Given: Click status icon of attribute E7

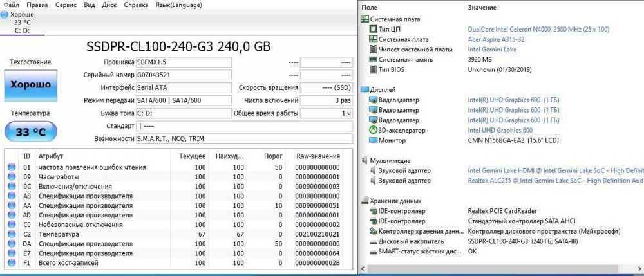Looking at the screenshot, I should click(12, 253).
